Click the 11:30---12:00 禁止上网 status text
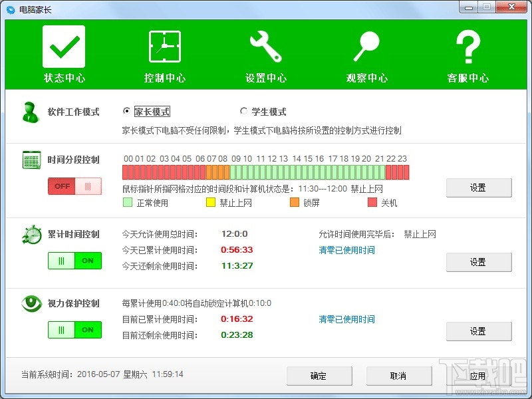The width and height of the screenshot is (532, 399). (340, 189)
